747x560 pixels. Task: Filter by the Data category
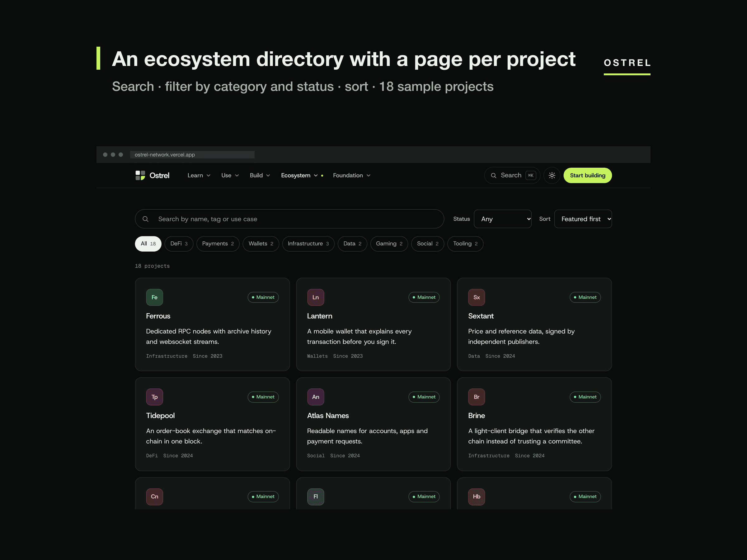352,243
